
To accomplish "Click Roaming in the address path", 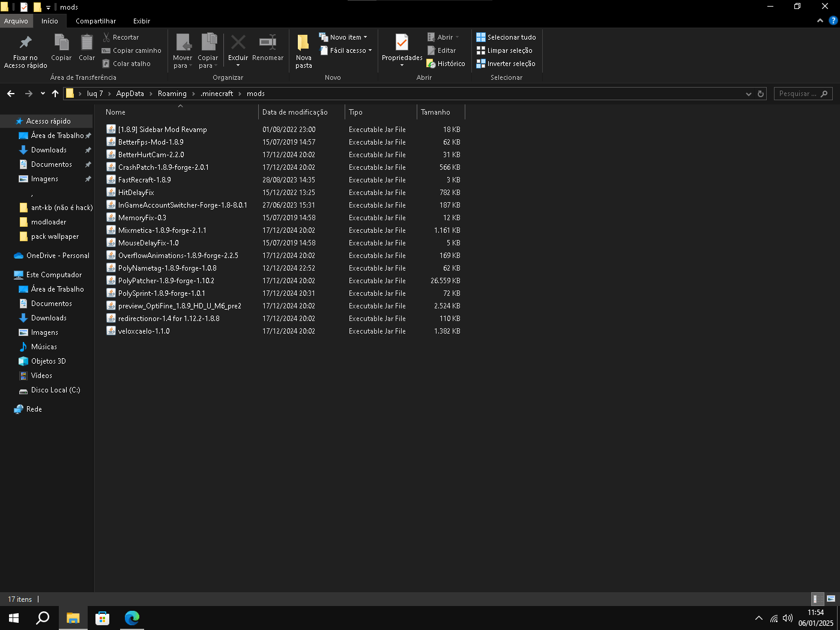I will pyautogui.click(x=172, y=94).
